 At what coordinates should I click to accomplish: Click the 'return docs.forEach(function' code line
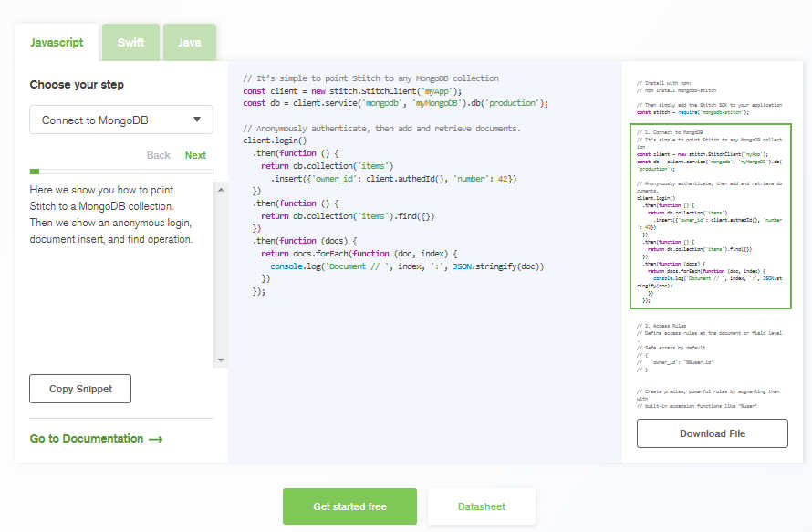coord(359,254)
